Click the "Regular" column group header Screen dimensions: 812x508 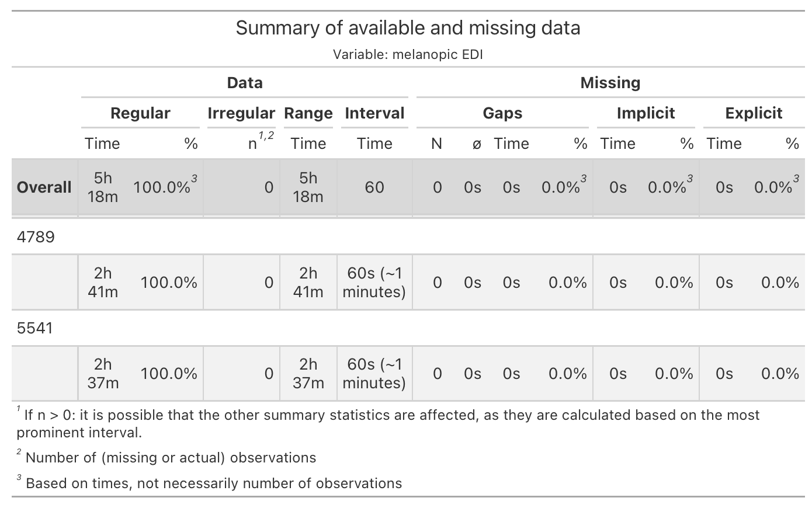coord(140,113)
